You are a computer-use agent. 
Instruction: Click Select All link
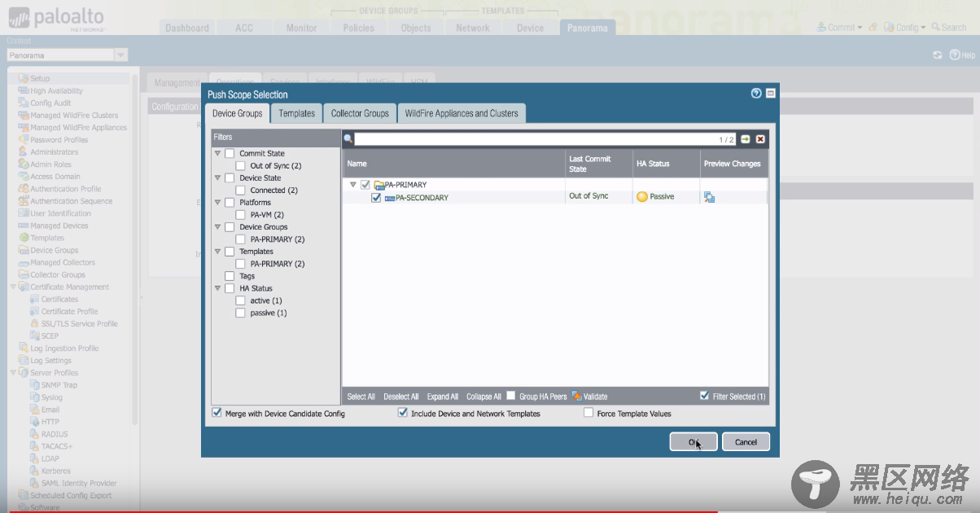pyautogui.click(x=361, y=397)
